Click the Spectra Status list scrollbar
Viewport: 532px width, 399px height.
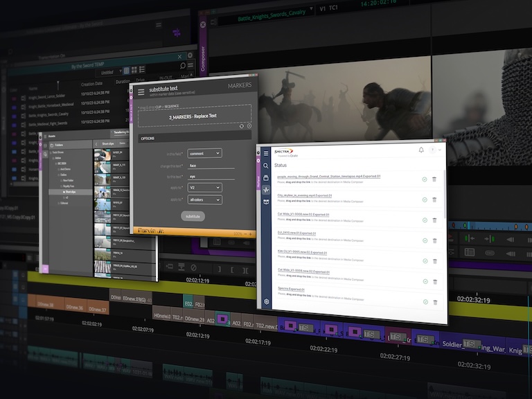click(445, 195)
